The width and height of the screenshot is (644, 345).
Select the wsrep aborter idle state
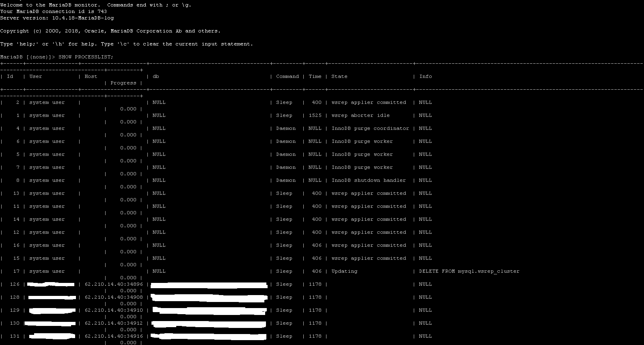[360, 115]
